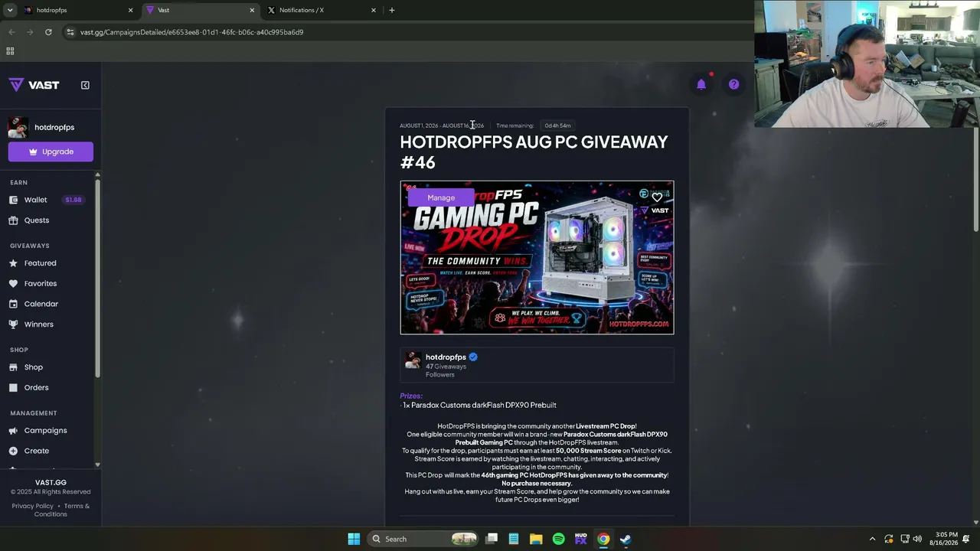Screen dimensions: 980x551
Task: Go to Featured giveaways
Action: click(41, 263)
